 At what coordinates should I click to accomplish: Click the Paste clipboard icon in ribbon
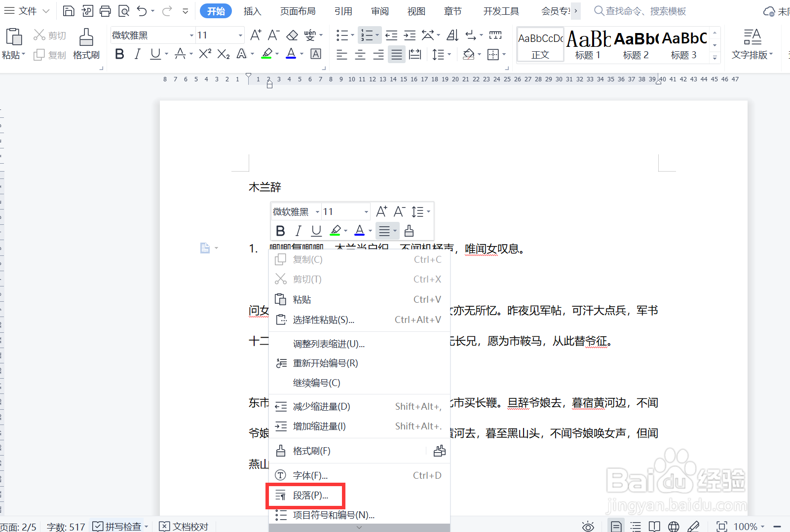(14, 37)
